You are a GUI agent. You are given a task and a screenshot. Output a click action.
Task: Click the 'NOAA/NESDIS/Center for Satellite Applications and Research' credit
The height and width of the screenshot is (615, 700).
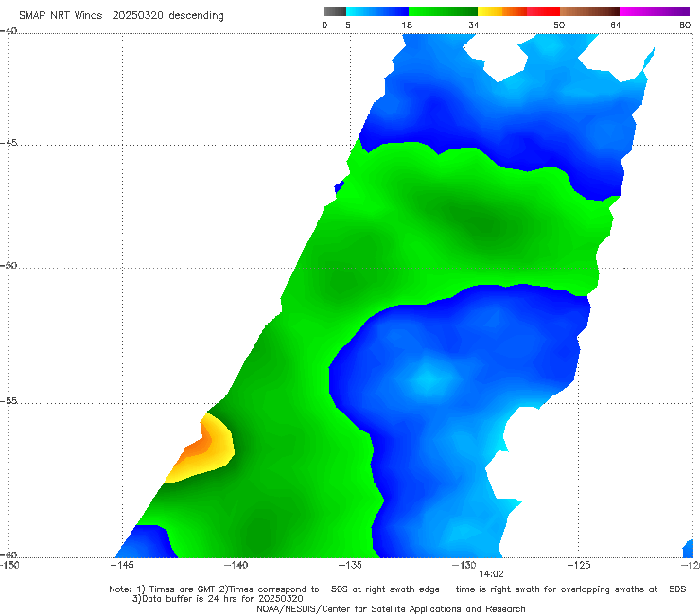click(x=391, y=608)
